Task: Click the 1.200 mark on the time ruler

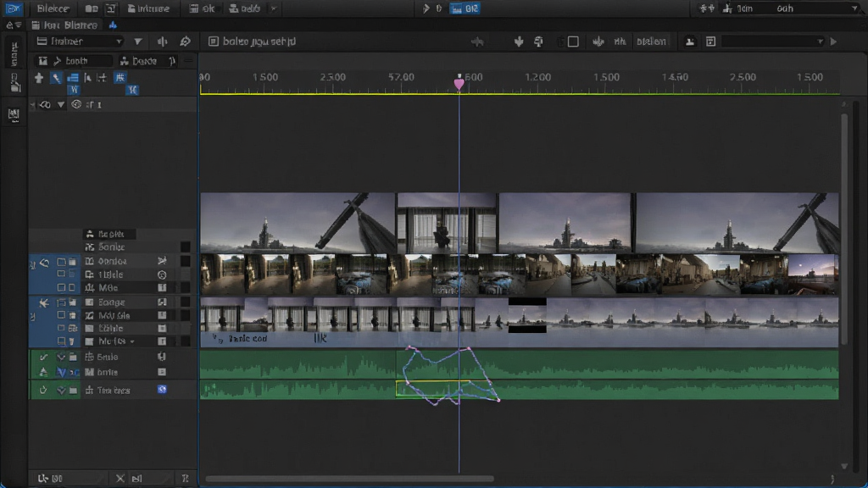Action: click(x=538, y=77)
